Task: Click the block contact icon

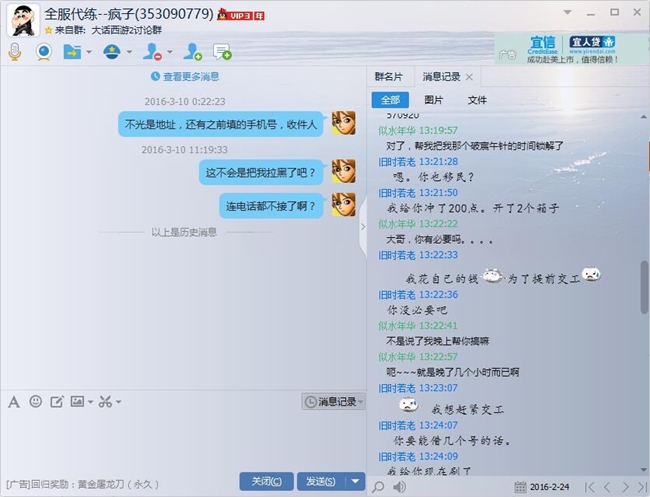Action: click(x=153, y=52)
